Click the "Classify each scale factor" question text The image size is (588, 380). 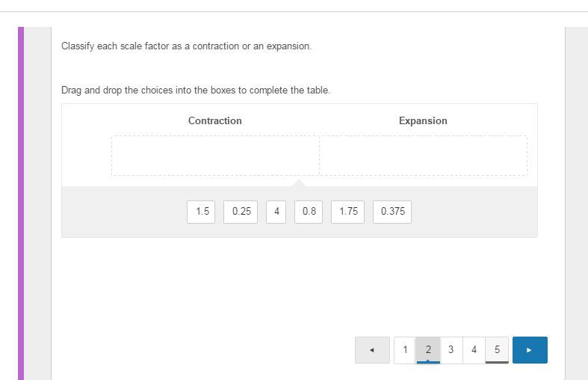tap(186, 46)
